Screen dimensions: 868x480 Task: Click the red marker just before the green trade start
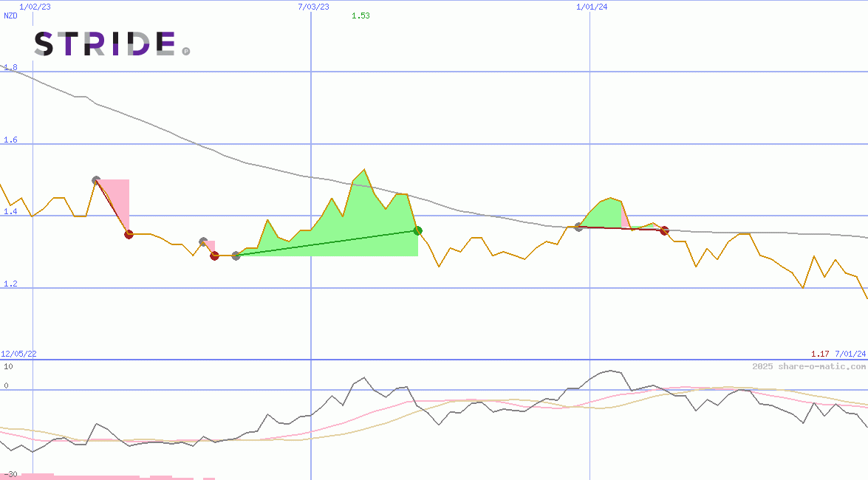coord(214,256)
